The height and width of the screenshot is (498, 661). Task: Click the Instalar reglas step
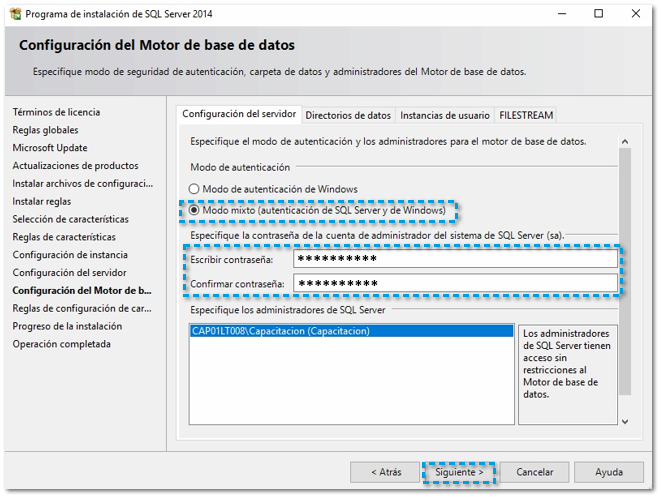click(42, 201)
